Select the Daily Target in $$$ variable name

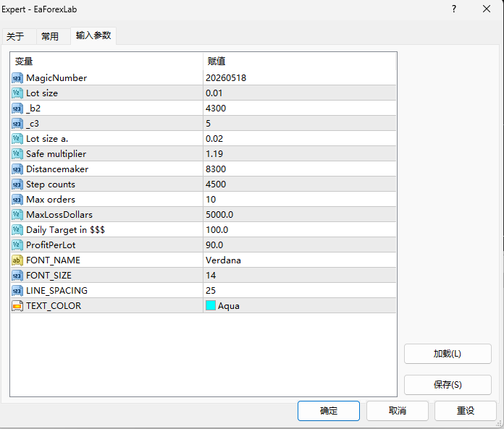[66, 230]
